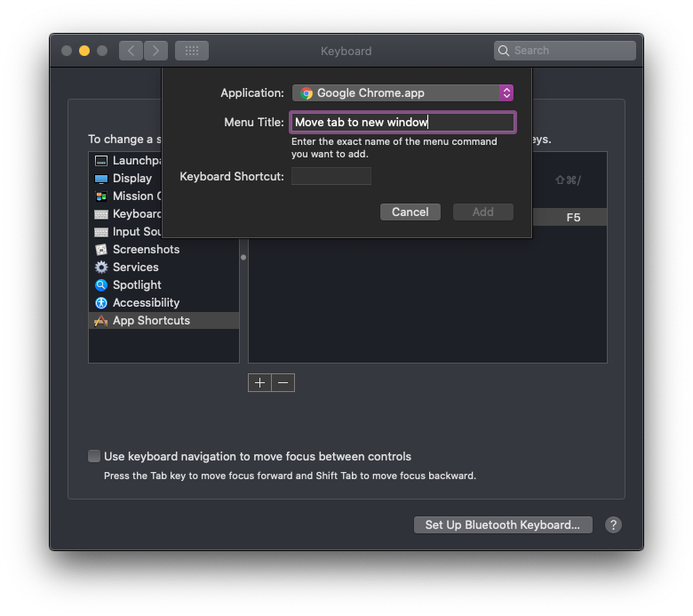Select the App Shortcuts icon
The image size is (693, 616).
[x=101, y=321]
